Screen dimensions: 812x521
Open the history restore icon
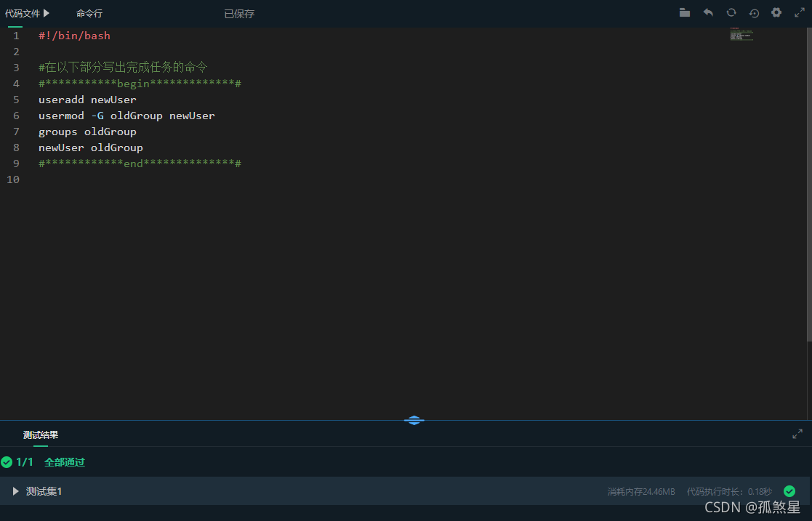(754, 12)
